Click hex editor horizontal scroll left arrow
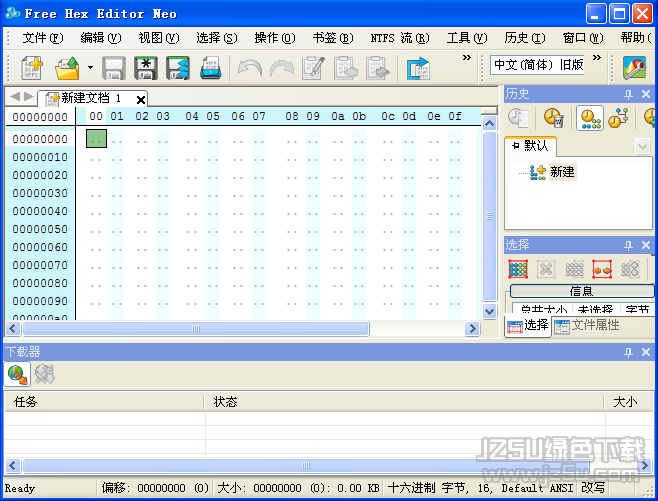 pyautogui.click(x=13, y=329)
